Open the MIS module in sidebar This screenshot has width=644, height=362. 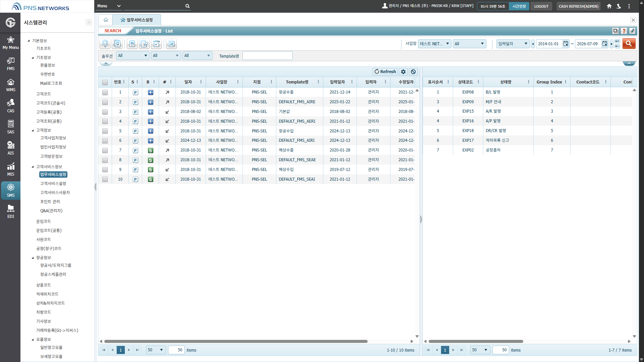10,169
